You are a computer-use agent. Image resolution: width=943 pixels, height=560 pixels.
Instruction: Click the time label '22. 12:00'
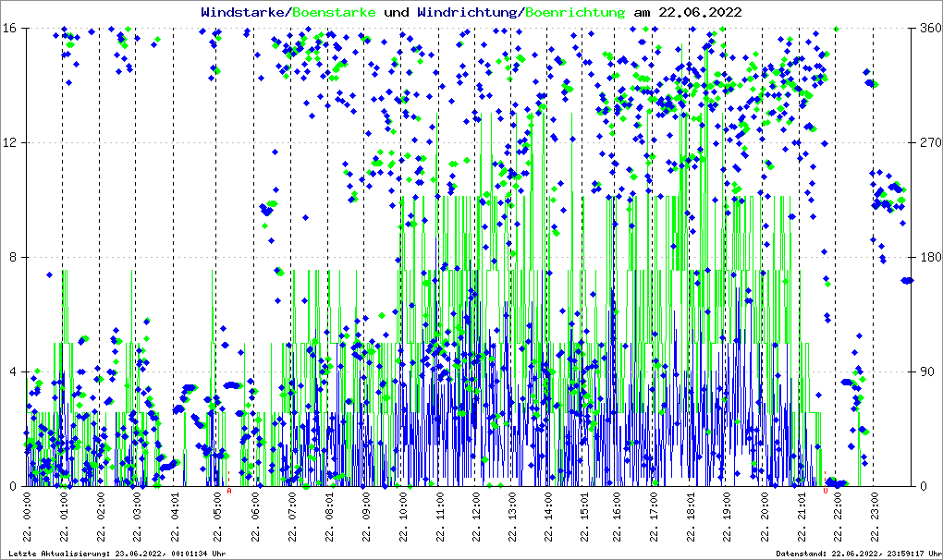tap(475, 517)
